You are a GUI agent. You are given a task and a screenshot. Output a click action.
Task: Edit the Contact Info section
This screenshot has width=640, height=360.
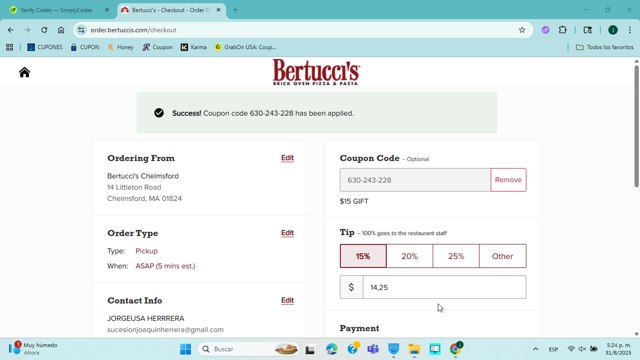pyautogui.click(x=287, y=300)
